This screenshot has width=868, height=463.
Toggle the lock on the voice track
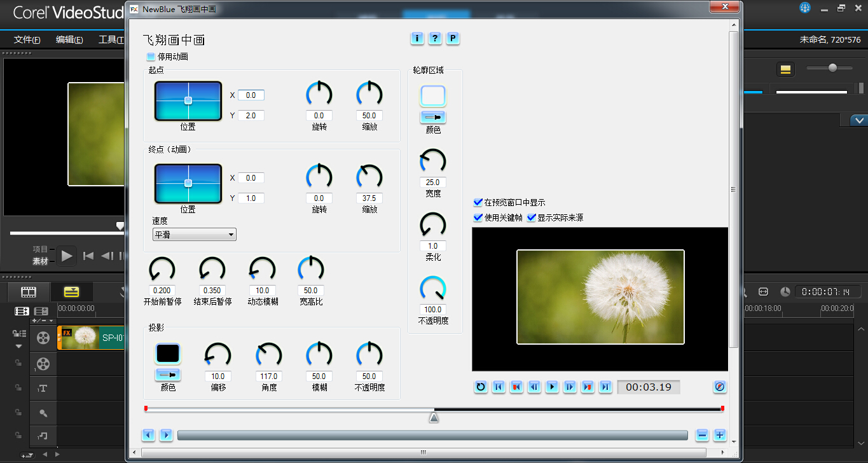(18, 412)
